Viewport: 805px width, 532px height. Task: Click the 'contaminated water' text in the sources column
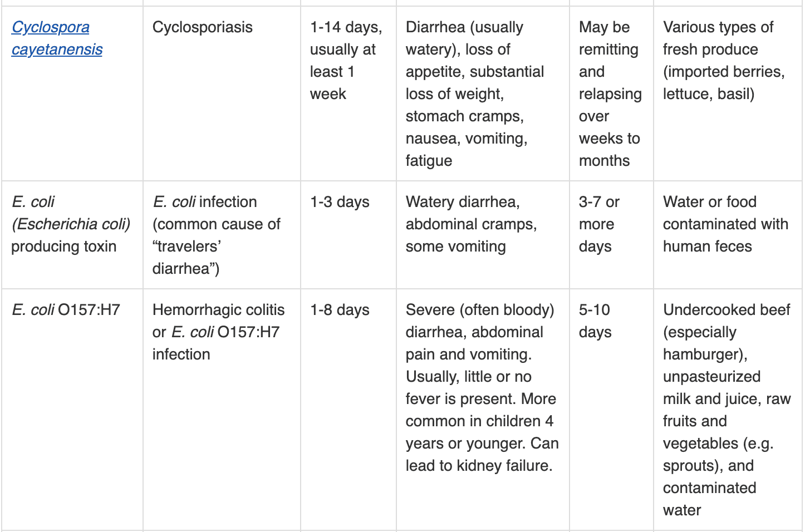(709, 499)
